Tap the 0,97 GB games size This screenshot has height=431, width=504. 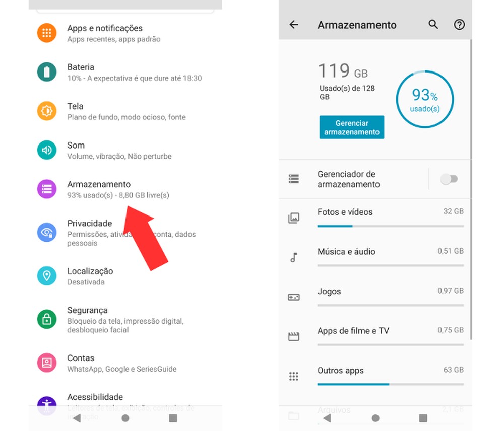click(451, 291)
